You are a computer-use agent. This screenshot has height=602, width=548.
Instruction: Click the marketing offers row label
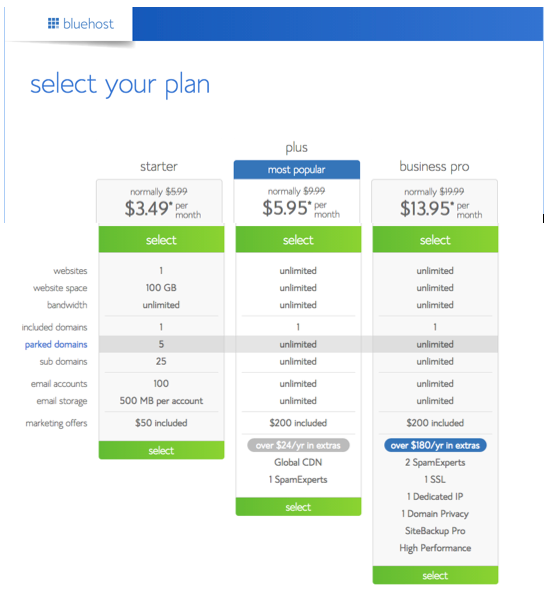click(56, 423)
